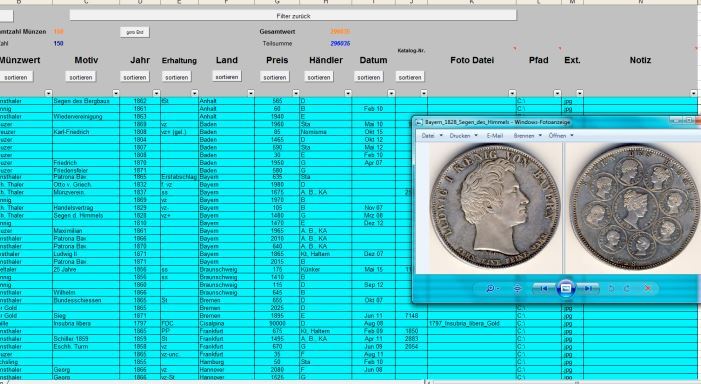Sort by Jahr using its sortieren button

pyautogui.click(x=135, y=77)
